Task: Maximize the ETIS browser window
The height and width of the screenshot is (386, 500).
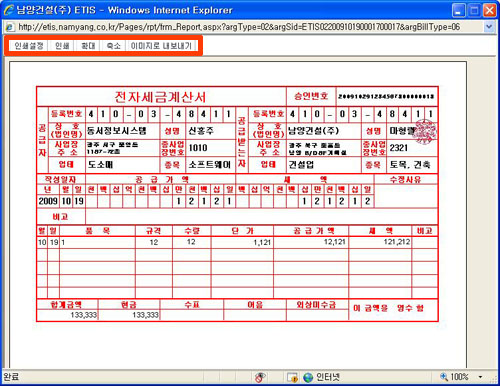Action: 474,11
